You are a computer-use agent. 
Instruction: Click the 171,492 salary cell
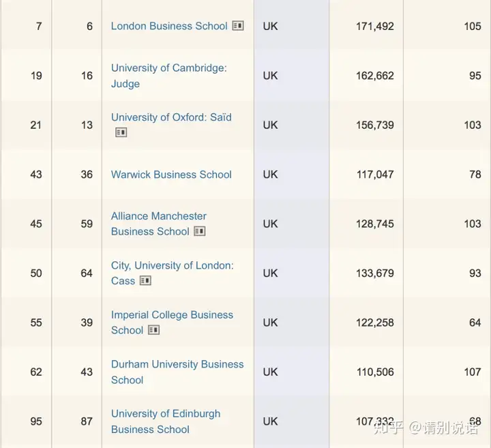[x=374, y=26]
